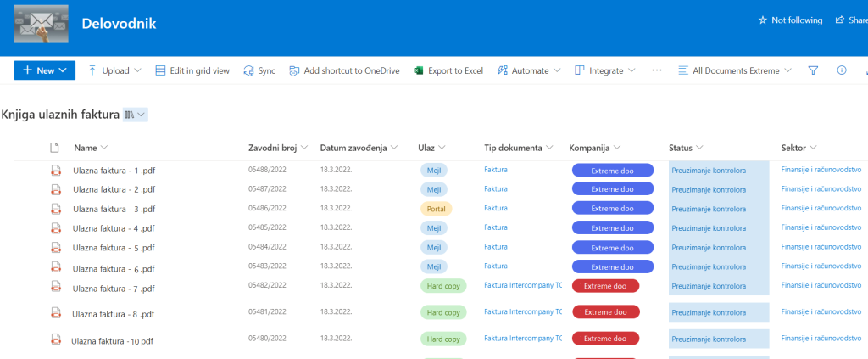Screen dimensions: 868x359
Task: Open Edit in grid view
Action: pos(192,70)
